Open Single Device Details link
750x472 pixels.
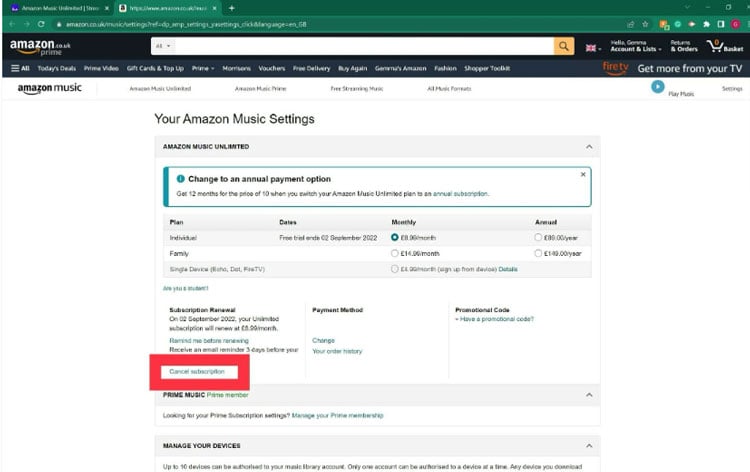pyautogui.click(x=508, y=269)
